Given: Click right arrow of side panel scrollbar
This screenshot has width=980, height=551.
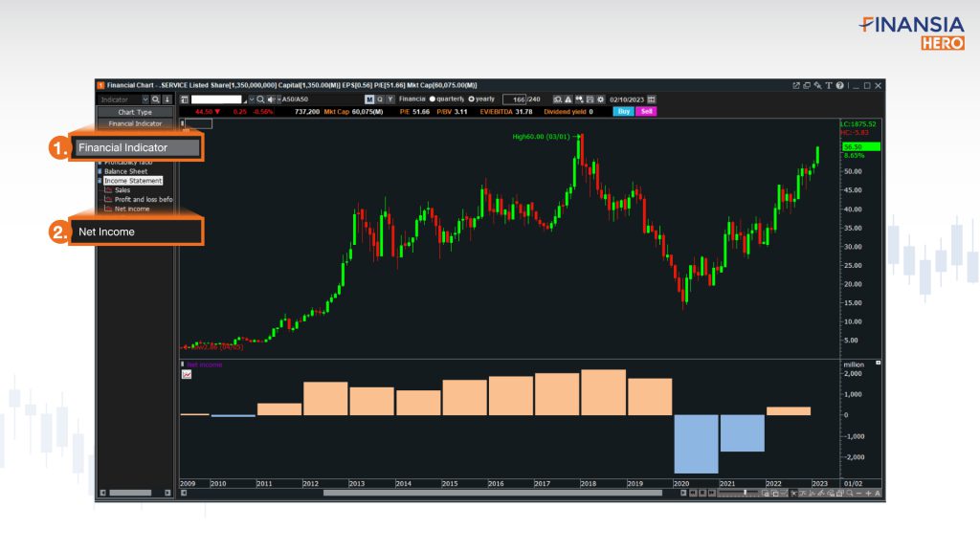Looking at the screenshot, I should [167, 493].
